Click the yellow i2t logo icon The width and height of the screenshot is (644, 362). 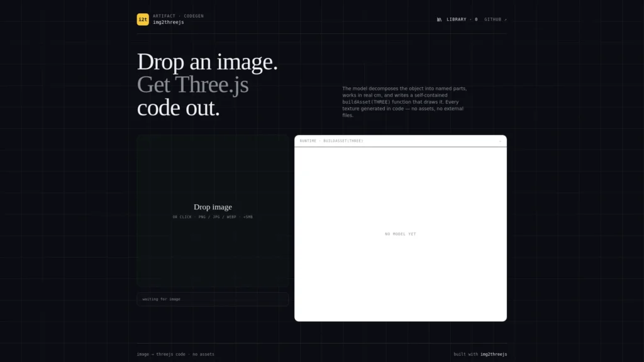pos(143,19)
